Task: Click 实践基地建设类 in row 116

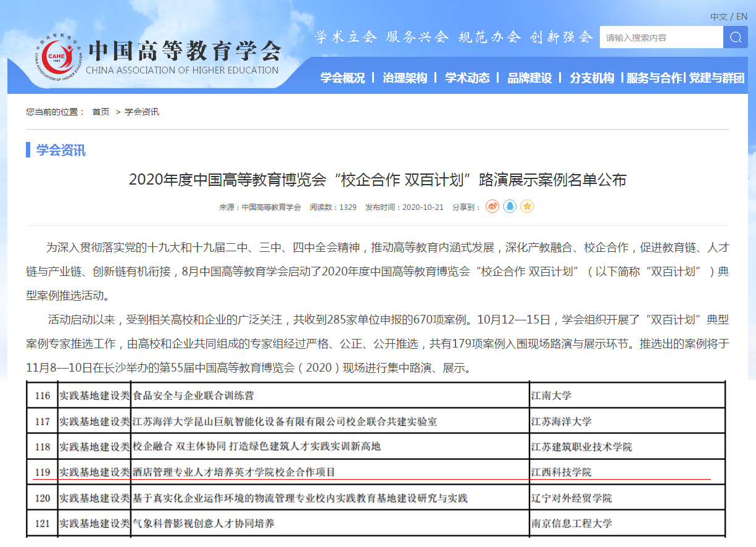Action: [94, 395]
